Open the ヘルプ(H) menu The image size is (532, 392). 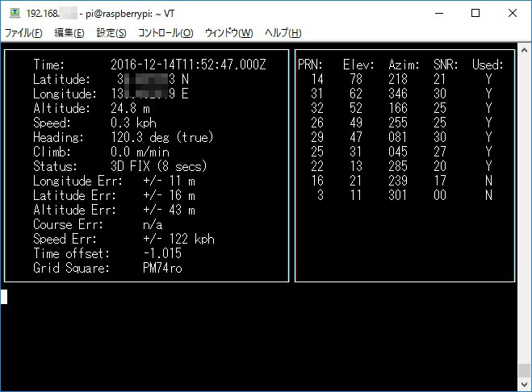[x=283, y=33]
